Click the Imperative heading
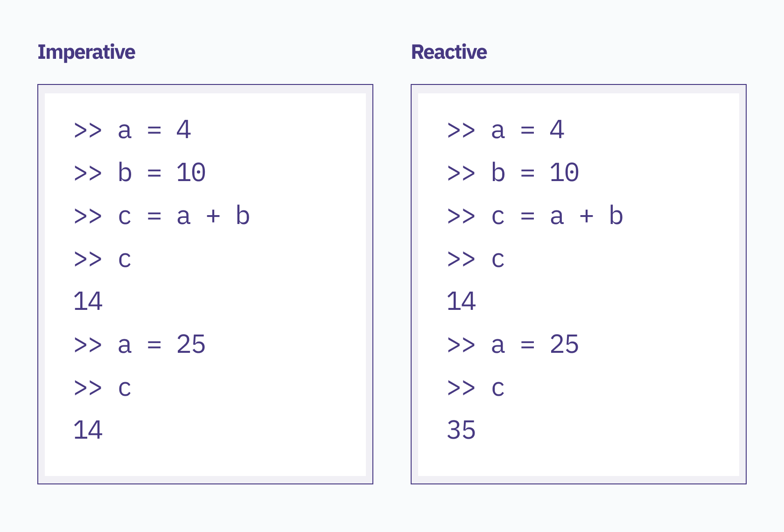The height and width of the screenshot is (532, 784). [x=86, y=52]
